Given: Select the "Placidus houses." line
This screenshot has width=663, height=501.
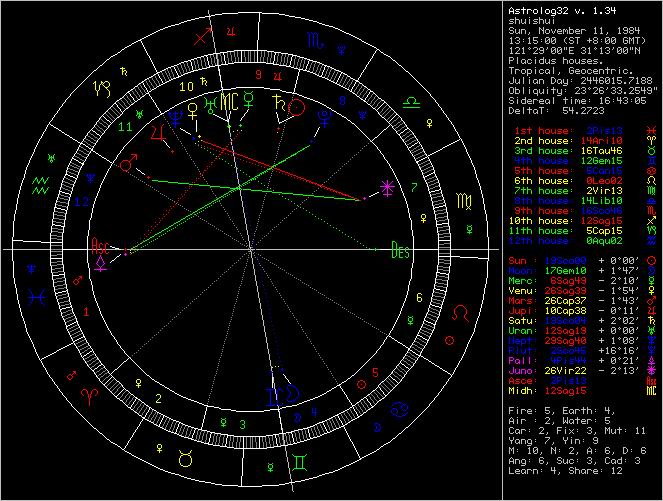Looking at the screenshot, I should coord(556,61).
